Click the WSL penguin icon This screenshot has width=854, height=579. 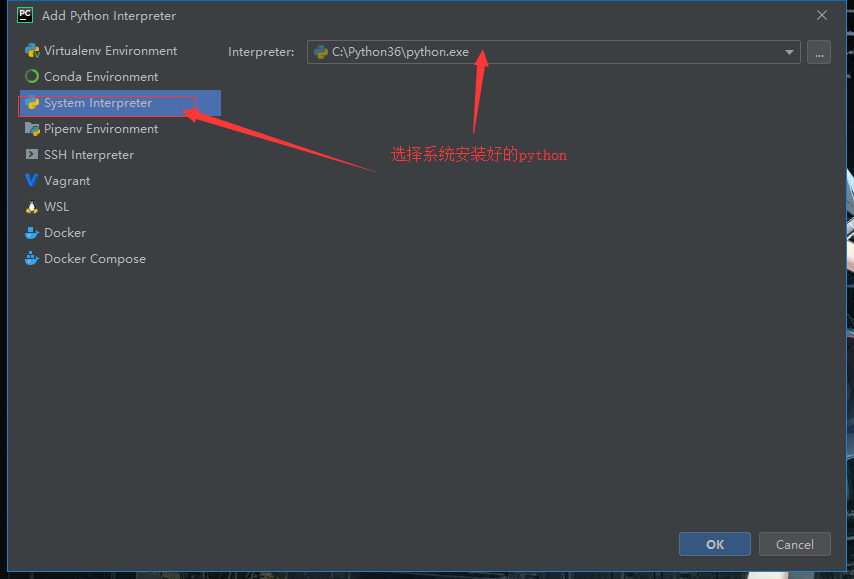[32, 206]
